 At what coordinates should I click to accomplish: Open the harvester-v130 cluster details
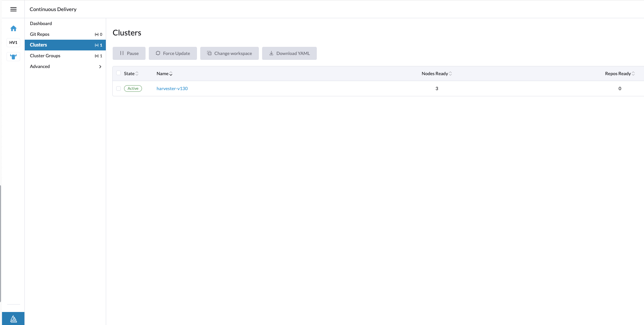(x=172, y=88)
